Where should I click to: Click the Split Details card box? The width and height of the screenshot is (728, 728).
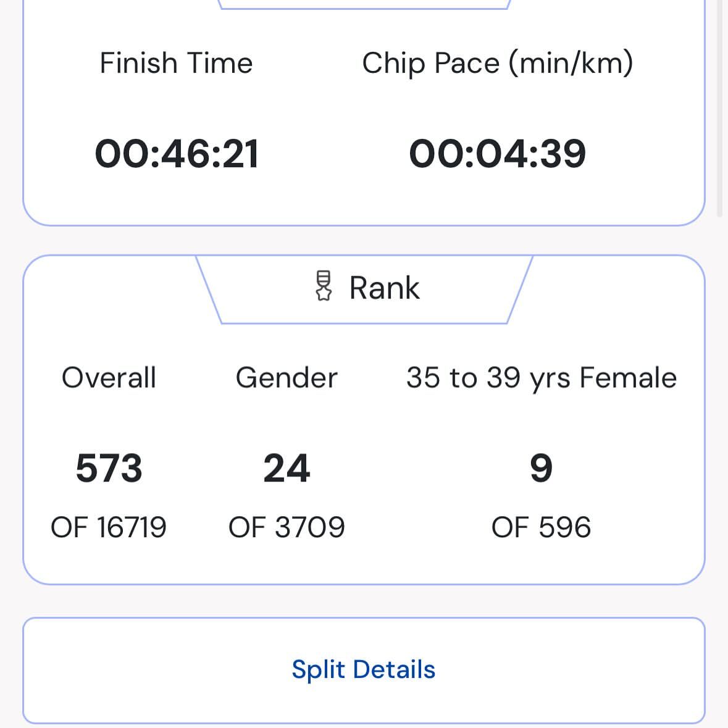coord(364,671)
